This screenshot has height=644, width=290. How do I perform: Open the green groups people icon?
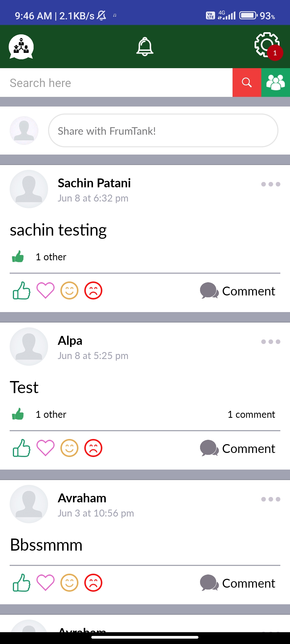275,82
